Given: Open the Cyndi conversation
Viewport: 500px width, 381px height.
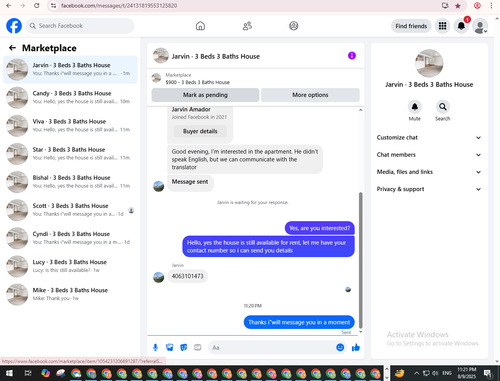Looking at the screenshot, I should pos(70,238).
